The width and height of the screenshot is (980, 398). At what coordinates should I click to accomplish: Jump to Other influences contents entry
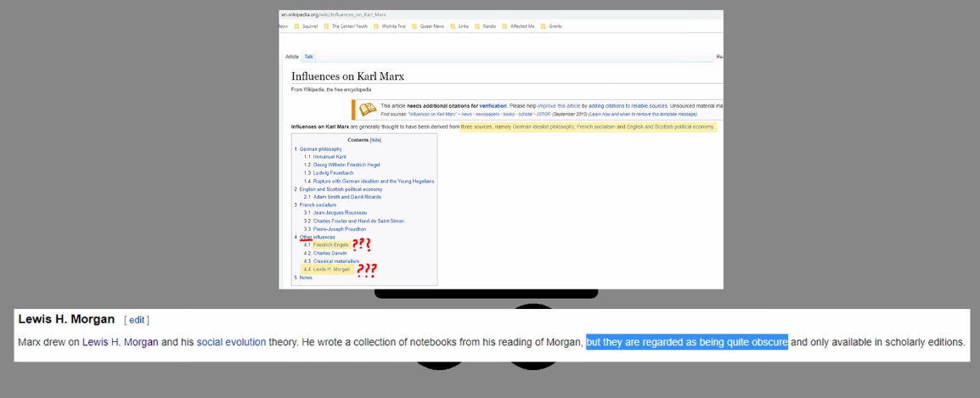(317, 238)
